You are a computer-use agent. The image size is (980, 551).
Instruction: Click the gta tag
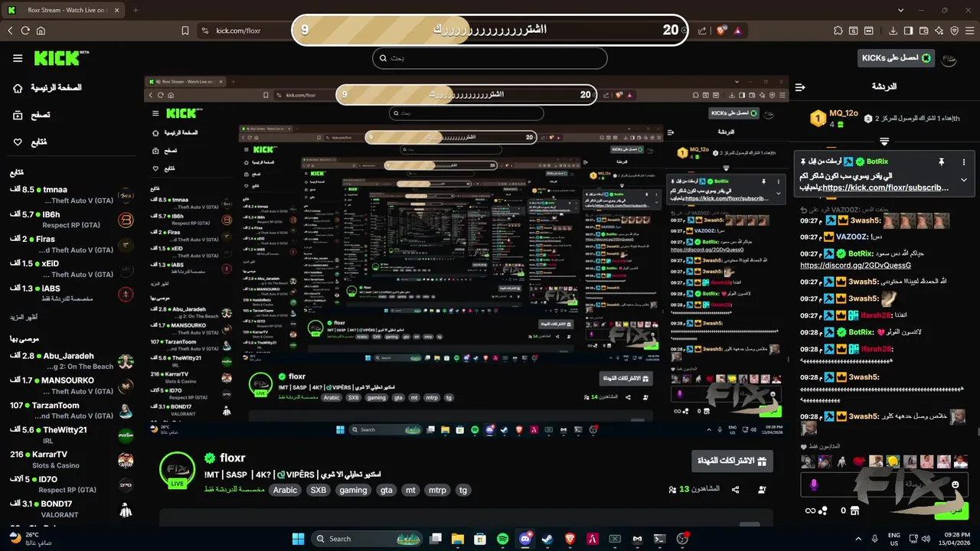(387, 491)
